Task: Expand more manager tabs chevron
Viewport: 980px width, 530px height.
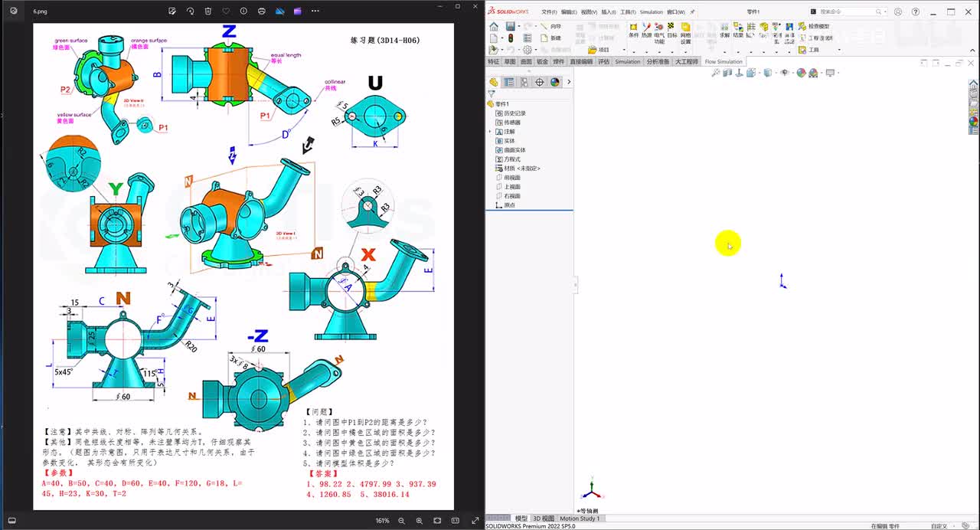Action: [x=568, y=82]
